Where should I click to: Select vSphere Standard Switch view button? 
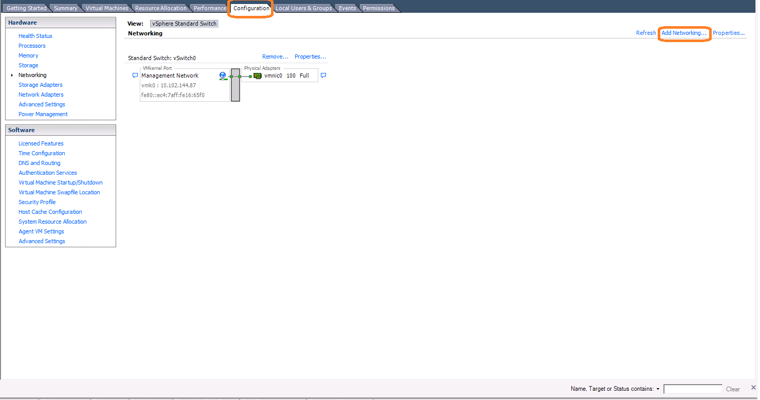point(184,23)
